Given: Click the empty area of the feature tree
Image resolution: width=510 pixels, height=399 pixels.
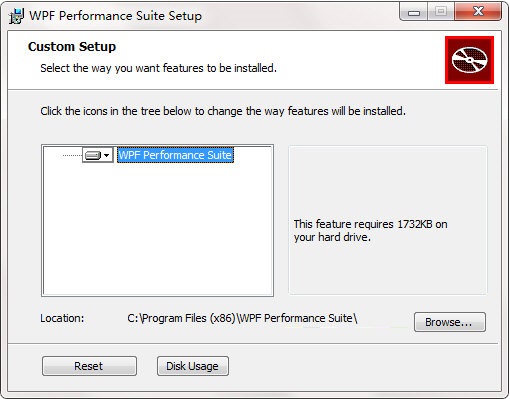Looking at the screenshot, I should 157,230.
